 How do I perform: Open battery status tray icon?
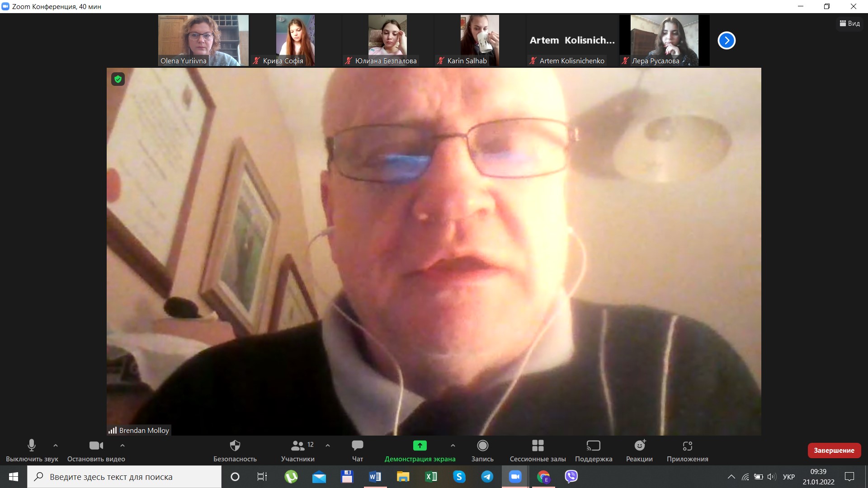(759, 477)
